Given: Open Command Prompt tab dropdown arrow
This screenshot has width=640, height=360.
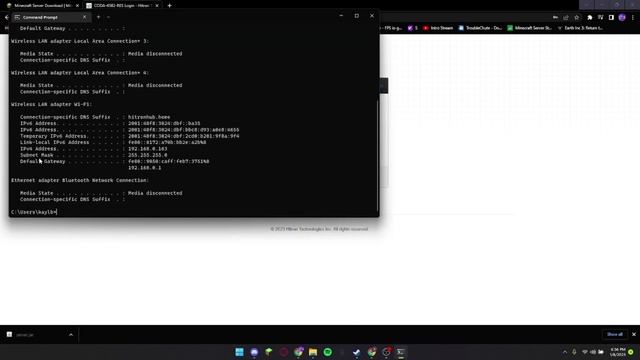Looking at the screenshot, I should [x=108, y=17].
